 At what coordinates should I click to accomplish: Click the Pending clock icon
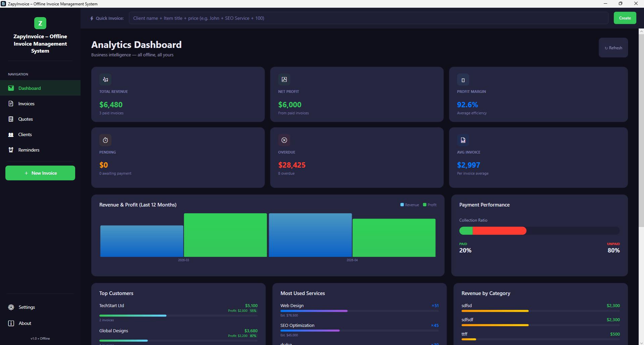coord(105,140)
